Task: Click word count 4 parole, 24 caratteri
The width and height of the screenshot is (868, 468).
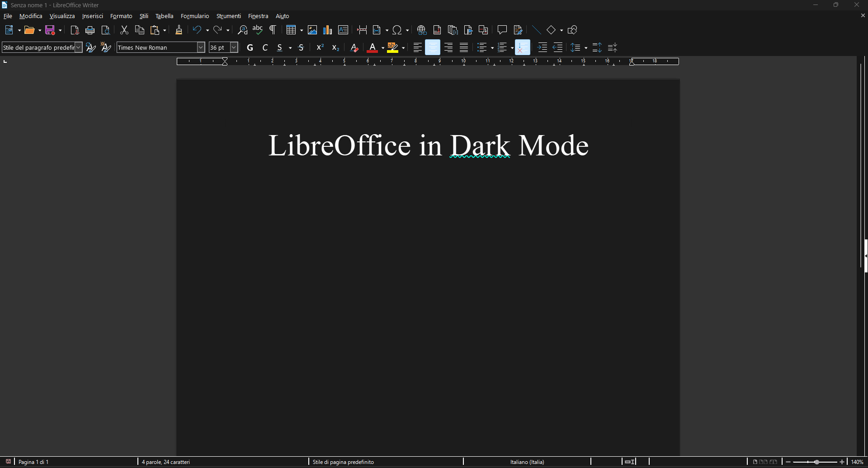Action: click(166, 462)
